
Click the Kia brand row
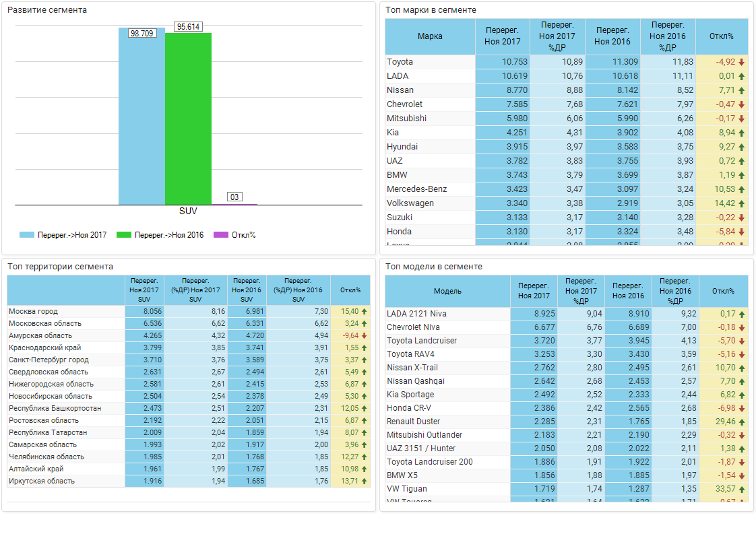[567, 133]
